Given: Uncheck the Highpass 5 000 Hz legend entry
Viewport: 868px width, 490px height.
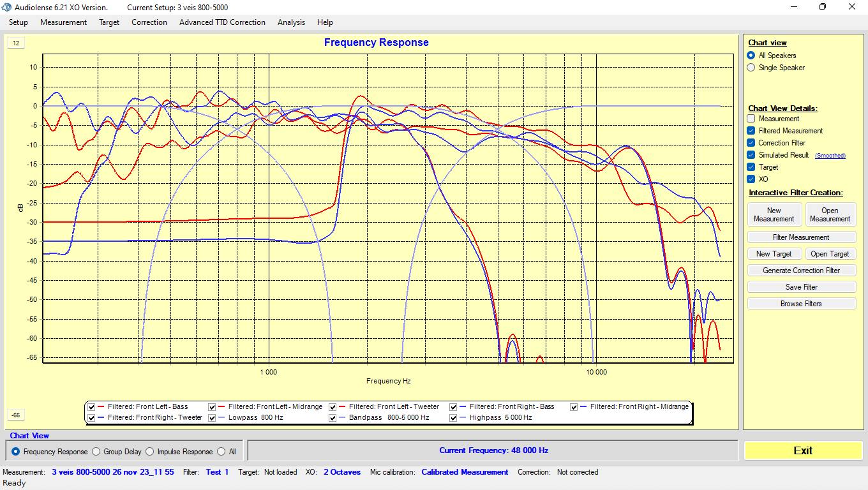Looking at the screenshot, I should [x=454, y=418].
